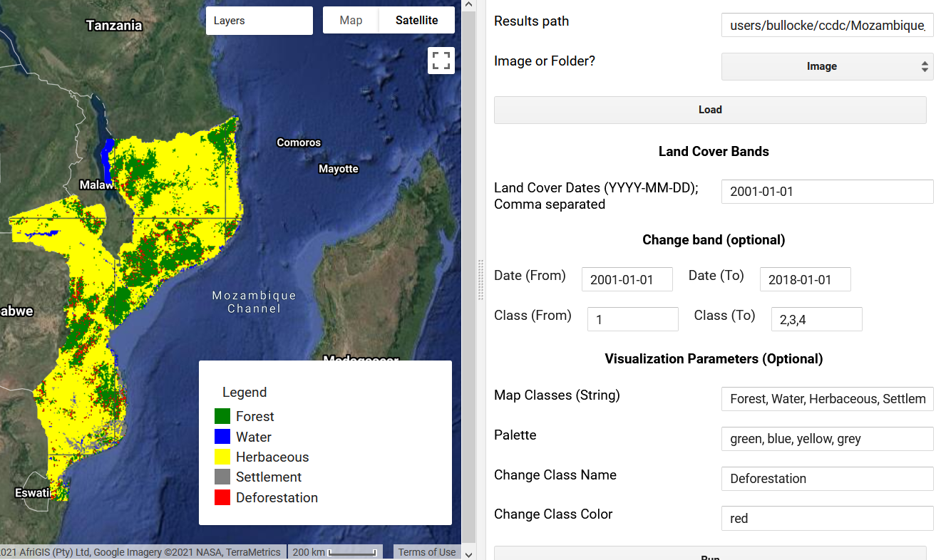
Task: Open the Layers control on map
Action: [x=259, y=21]
